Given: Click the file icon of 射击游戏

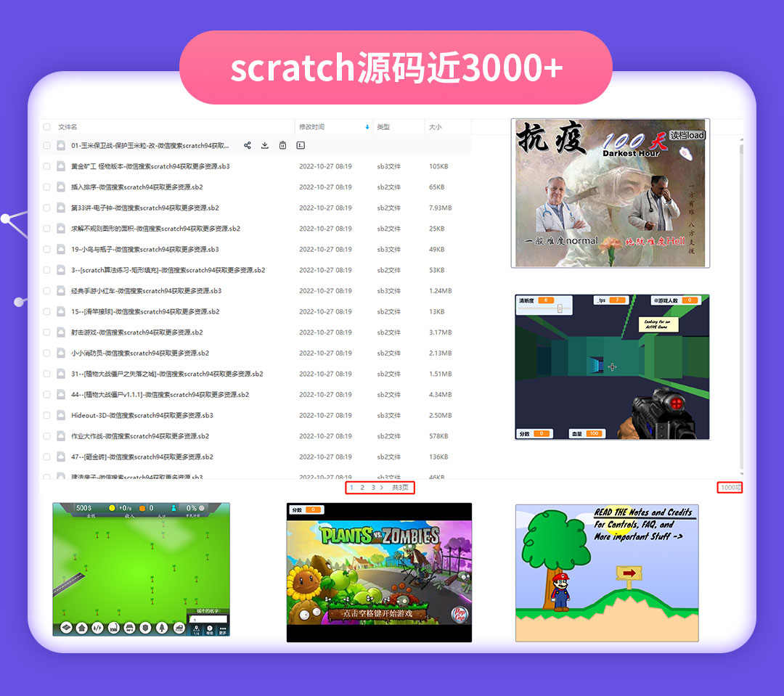Looking at the screenshot, I should click(61, 332).
